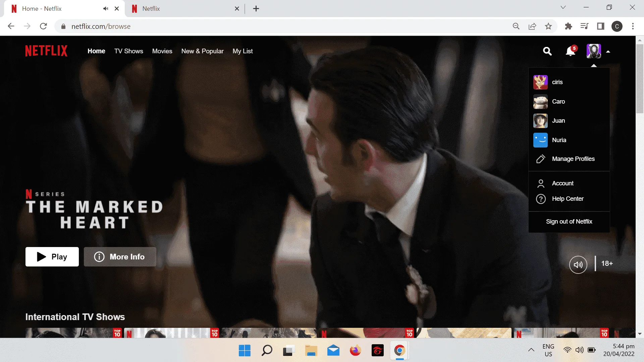Open Mail app from taskbar
The width and height of the screenshot is (644, 362).
click(x=333, y=351)
